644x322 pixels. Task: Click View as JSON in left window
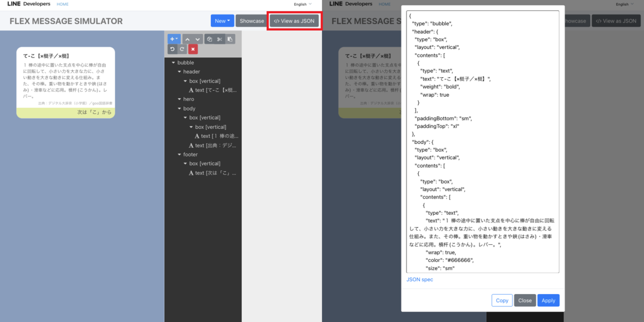(294, 21)
